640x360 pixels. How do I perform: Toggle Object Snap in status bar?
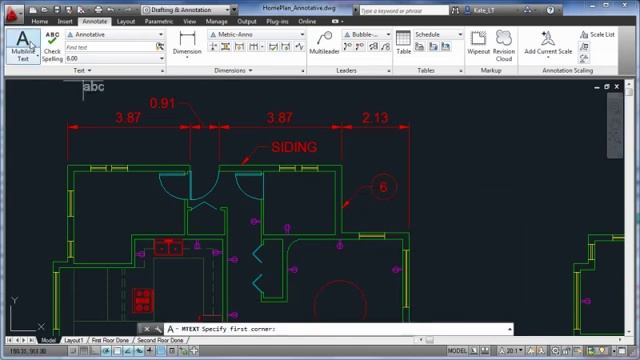117,351
